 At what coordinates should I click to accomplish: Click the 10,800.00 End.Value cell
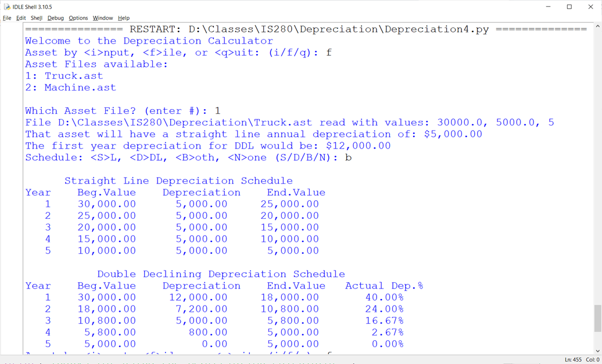pos(290,309)
